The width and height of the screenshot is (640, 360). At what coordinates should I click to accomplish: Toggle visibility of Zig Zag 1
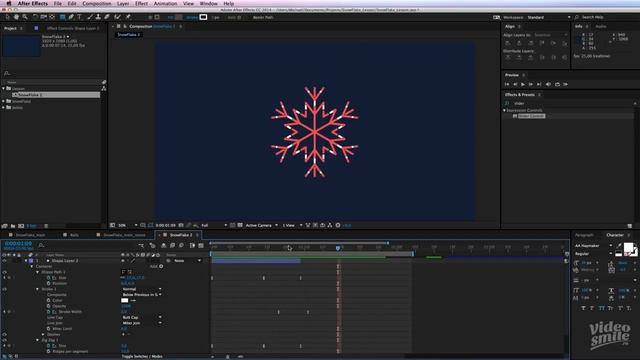(4, 340)
